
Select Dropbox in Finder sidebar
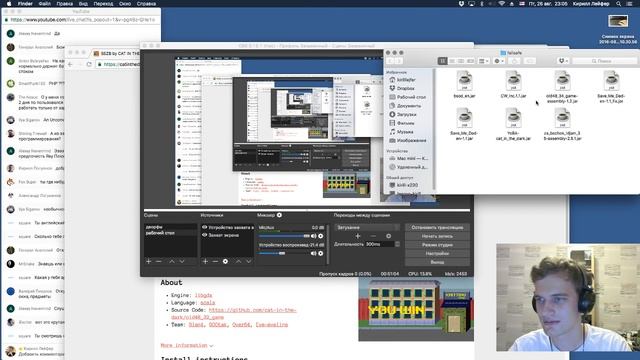tap(406, 88)
